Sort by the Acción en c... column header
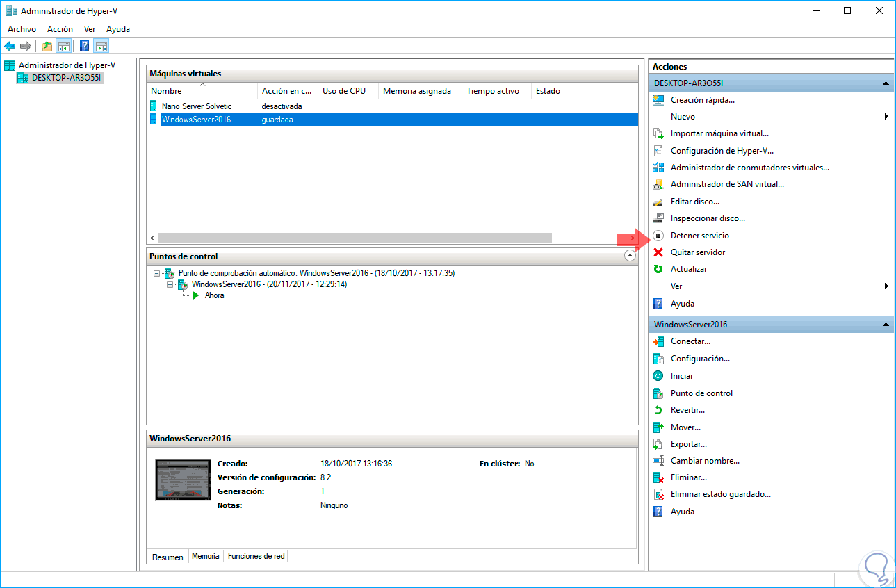The width and height of the screenshot is (896, 588). pyautogui.click(x=287, y=91)
